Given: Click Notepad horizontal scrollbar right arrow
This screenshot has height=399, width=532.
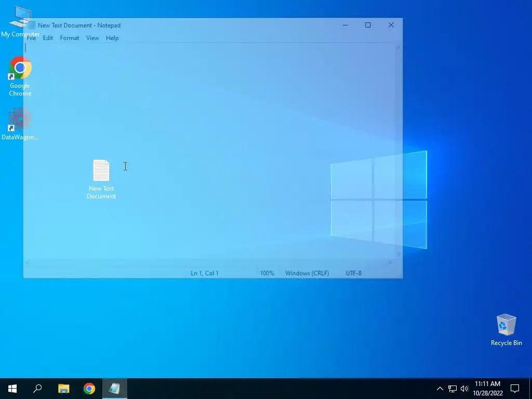Looking at the screenshot, I should coord(391,262).
